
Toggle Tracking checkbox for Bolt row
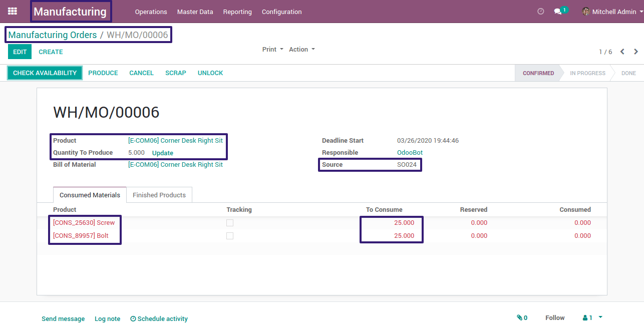pos(230,236)
